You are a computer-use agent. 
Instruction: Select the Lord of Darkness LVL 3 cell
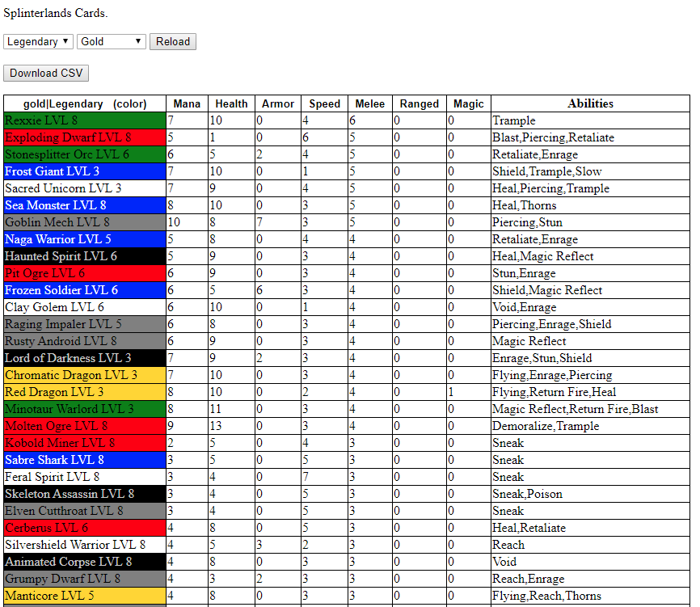tap(85, 358)
